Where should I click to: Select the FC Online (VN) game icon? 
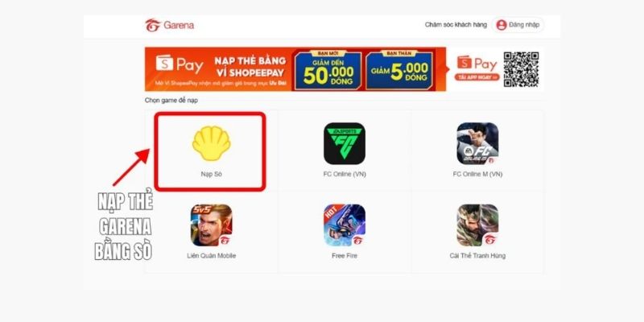345,143
